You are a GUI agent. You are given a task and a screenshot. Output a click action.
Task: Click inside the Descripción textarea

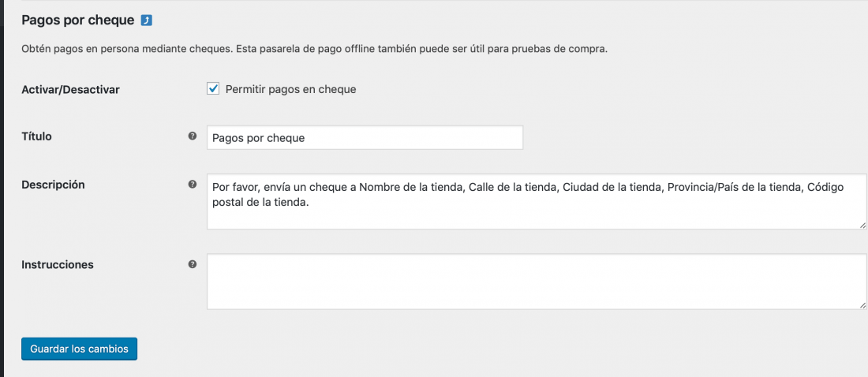point(537,201)
